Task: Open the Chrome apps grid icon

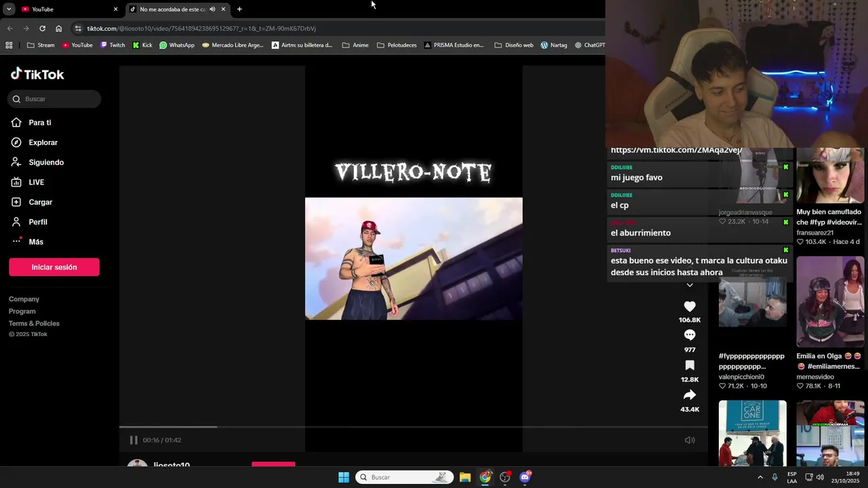Action: point(9,45)
